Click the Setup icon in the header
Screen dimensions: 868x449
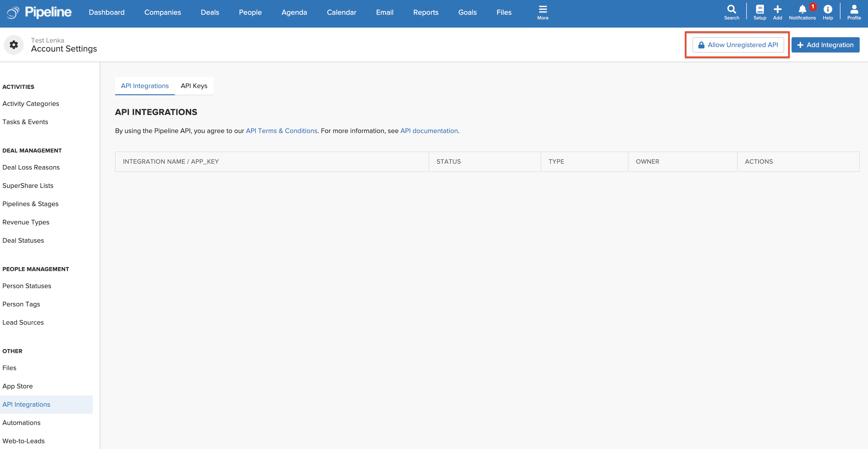pyautogui.click(x=760, y=12)
